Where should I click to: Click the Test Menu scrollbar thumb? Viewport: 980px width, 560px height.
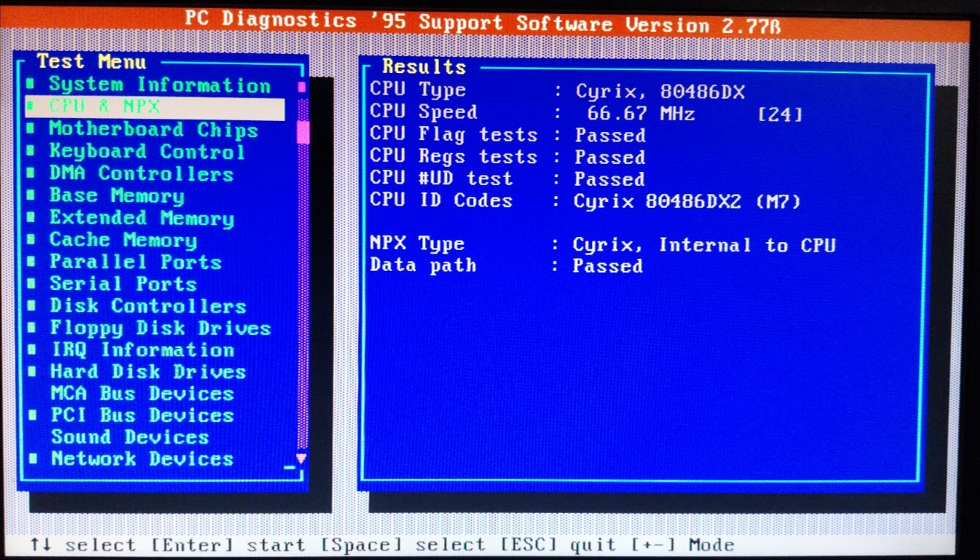303,133
